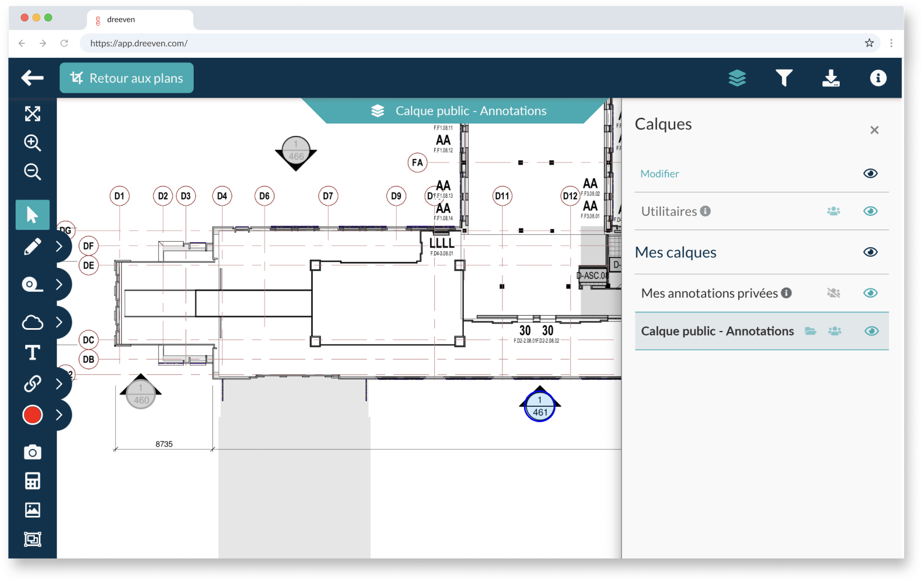Viewport: 924px width, 581px height.
Task: Select the pencil annotation tool
Action: click(32, 246)
